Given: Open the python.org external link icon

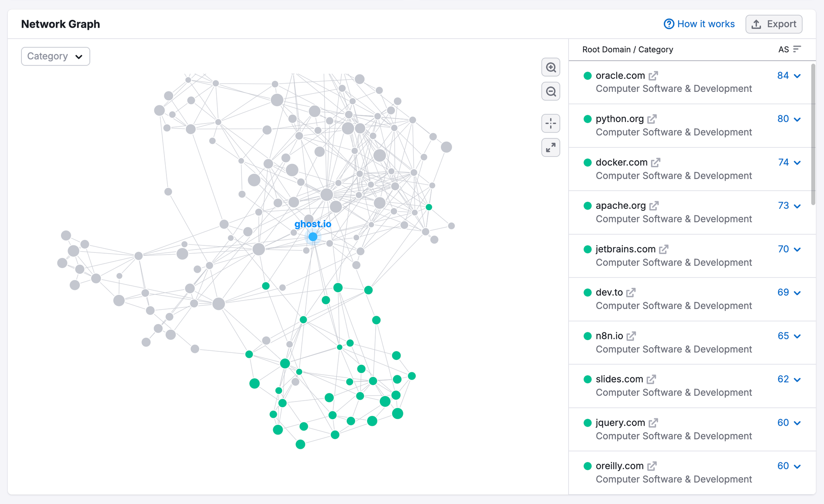Looking at the screenshot, I should tap(652, 119).
